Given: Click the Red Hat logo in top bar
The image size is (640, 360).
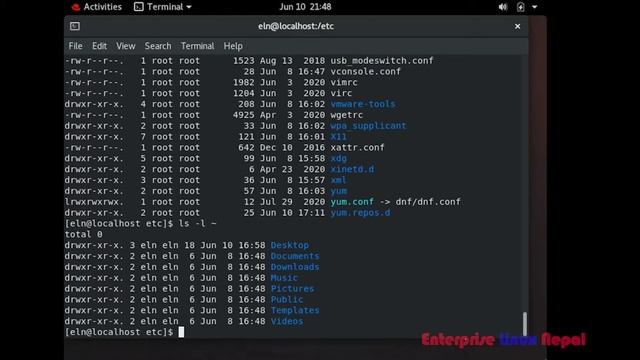Looking at the screenshot, I should tap(76, 7).
